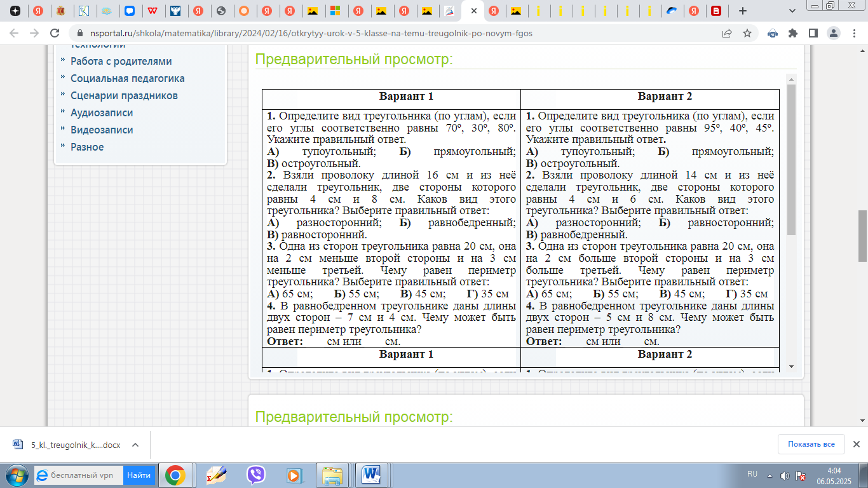Close the downloads bar
The height and width of the screenshot is (488, 868).
[x=856, y=444]
